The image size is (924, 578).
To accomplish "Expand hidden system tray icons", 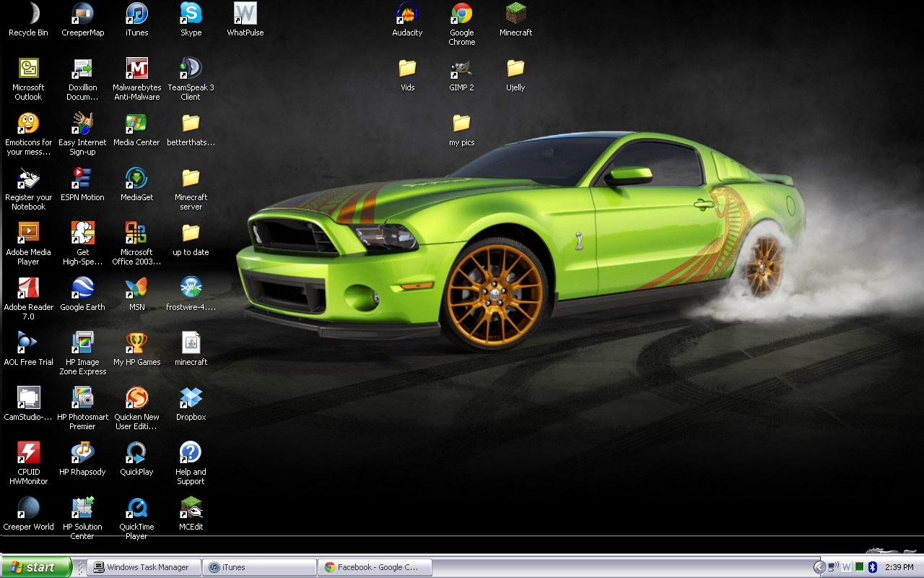I will coord(819,567).
